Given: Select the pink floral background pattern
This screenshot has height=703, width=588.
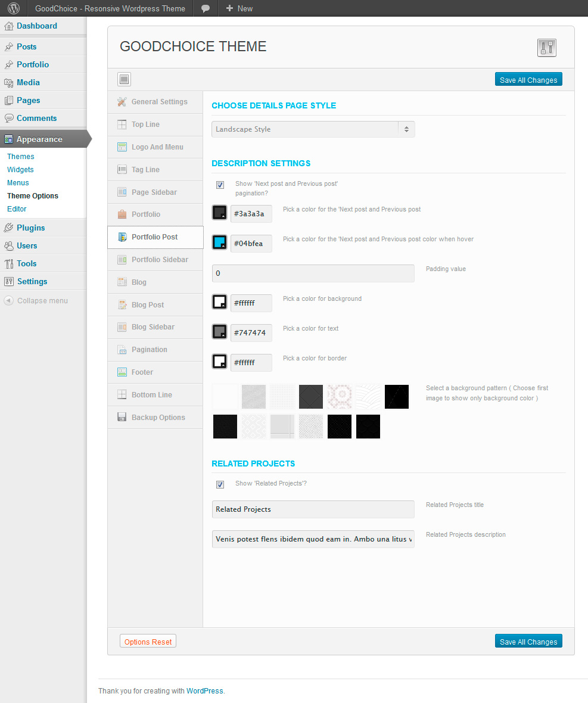Looking at the screenshot, I should click(x=339, y=397).
